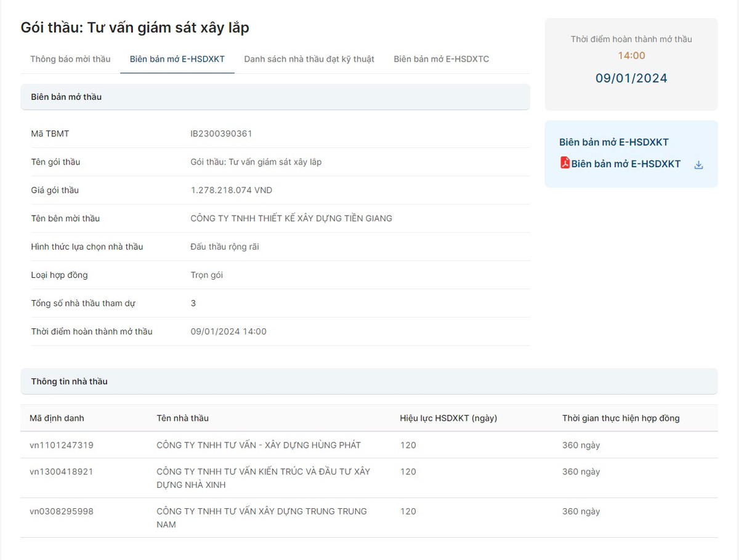This screenshot has width=739, height=560.
Task: Click the Mã TBMT value IB2300390361
Action: tap(221, 134)
